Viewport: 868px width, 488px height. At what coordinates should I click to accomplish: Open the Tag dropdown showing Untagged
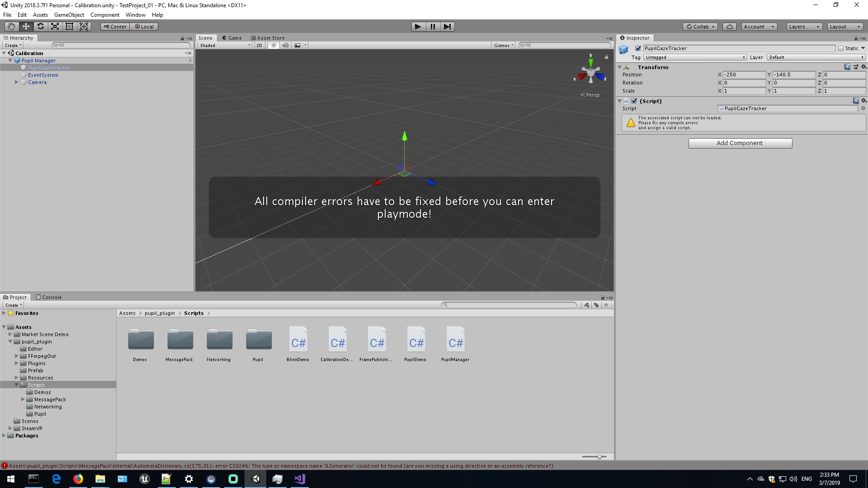tap(695, 57)
